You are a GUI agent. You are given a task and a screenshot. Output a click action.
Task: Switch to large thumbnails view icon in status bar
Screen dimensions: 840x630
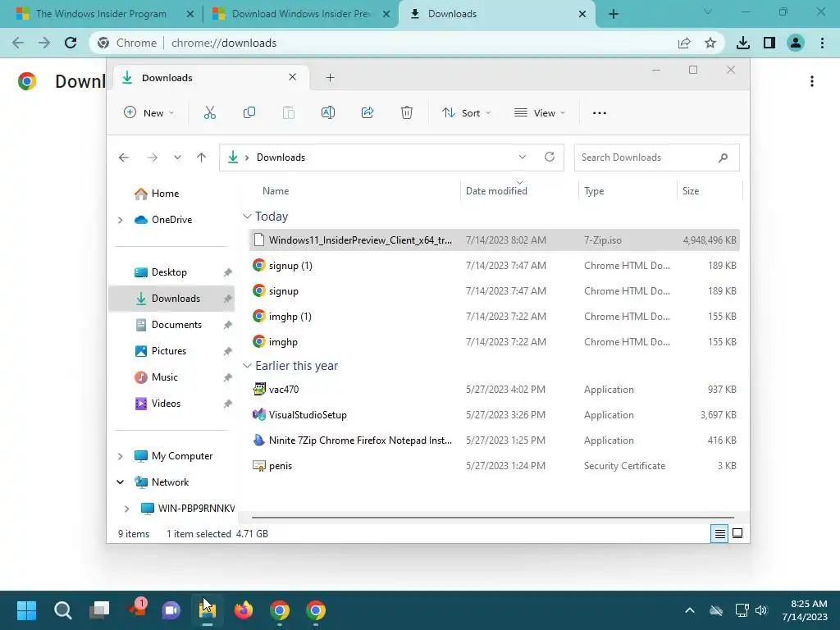(737, 533)
